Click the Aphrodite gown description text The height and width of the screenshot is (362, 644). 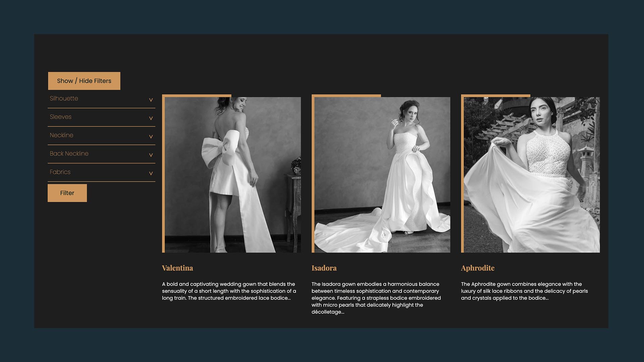point(524,291)
